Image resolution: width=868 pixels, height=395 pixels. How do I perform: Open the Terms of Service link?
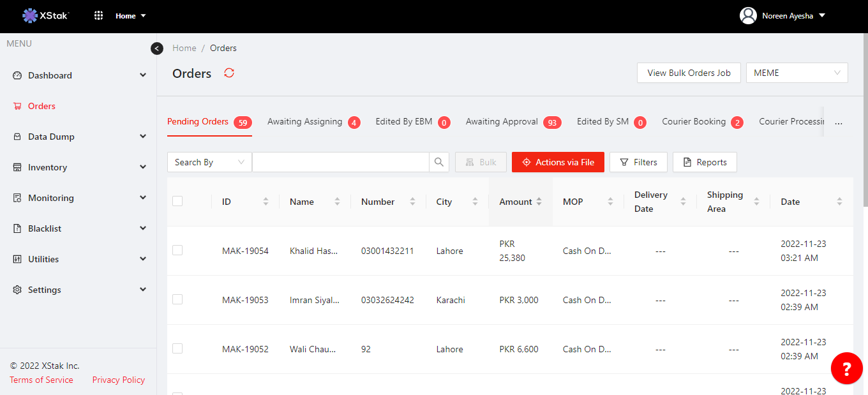point(41,380)
